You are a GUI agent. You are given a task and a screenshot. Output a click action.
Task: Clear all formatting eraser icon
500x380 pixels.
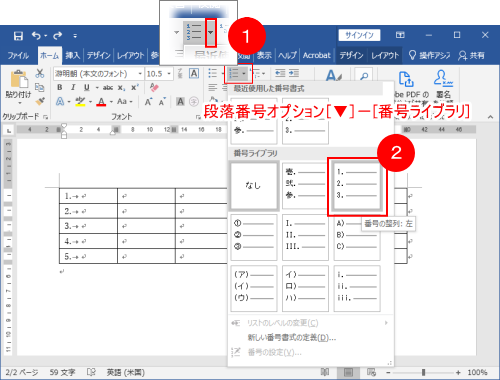[154, 87]
